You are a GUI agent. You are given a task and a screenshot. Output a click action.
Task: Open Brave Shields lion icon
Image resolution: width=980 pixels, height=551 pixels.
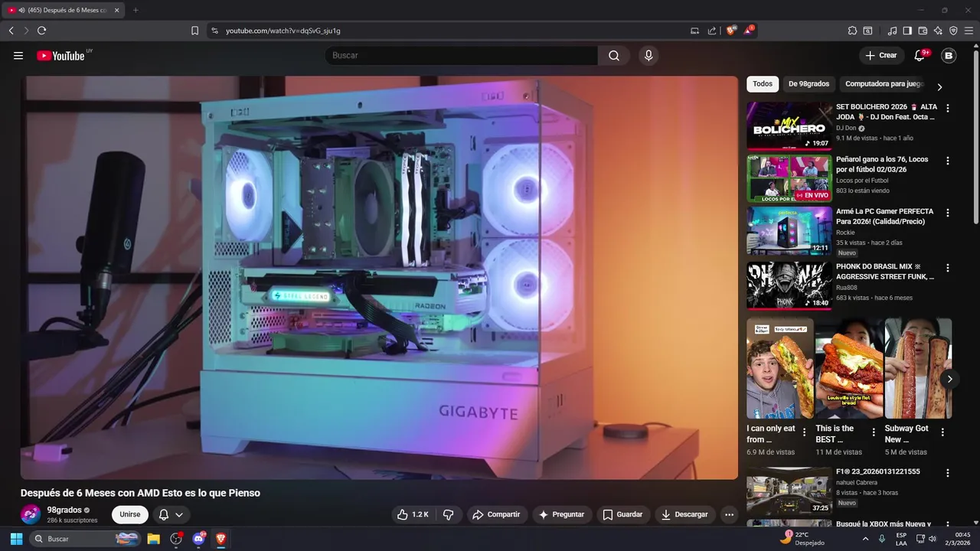coord(731,31)
